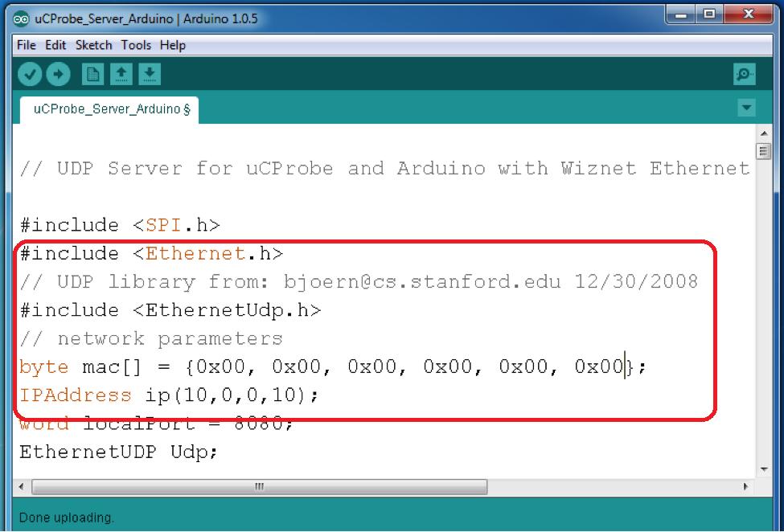
Task: Click the Verify checkmark button
Action: pos(30,75)
